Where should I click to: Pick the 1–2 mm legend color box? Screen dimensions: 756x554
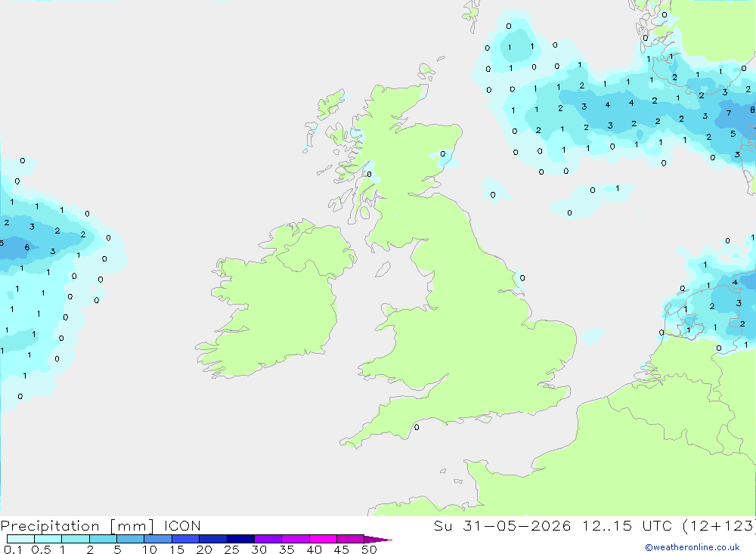(76, 539)
